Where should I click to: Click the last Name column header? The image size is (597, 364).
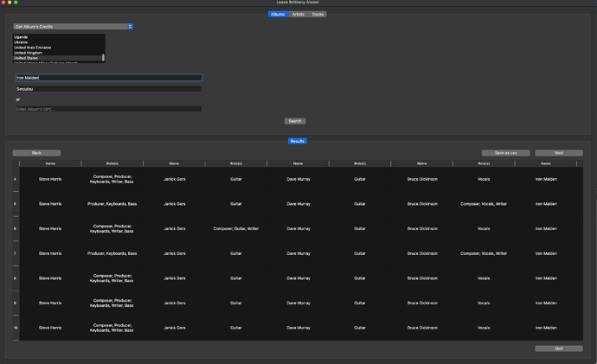coord(546,163)
